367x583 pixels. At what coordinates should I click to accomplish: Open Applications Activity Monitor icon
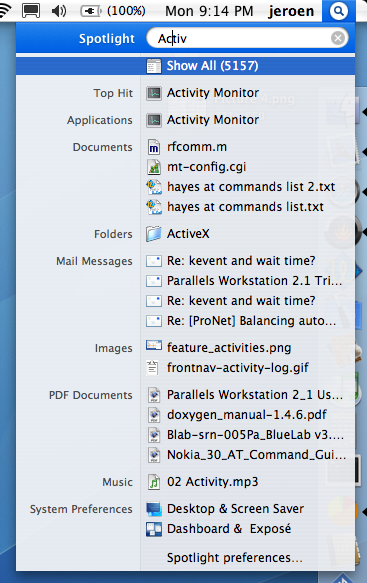pyautogui.click(x=154, y=120)
